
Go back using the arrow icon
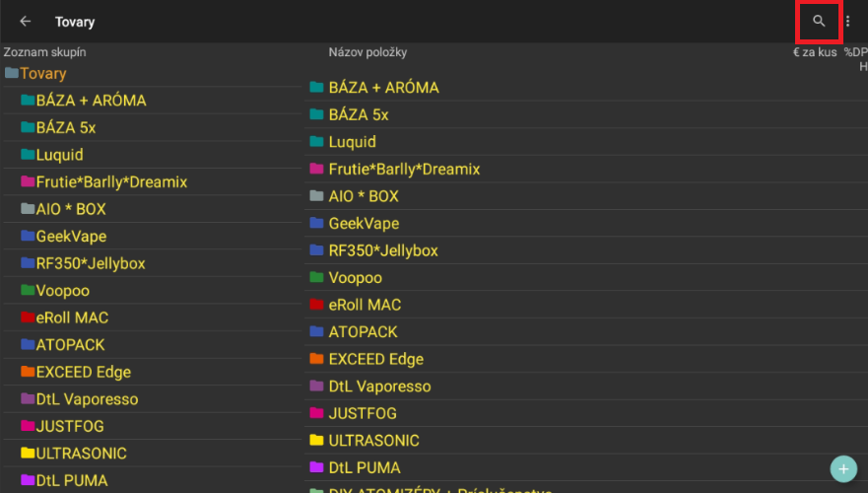(26, 21)
